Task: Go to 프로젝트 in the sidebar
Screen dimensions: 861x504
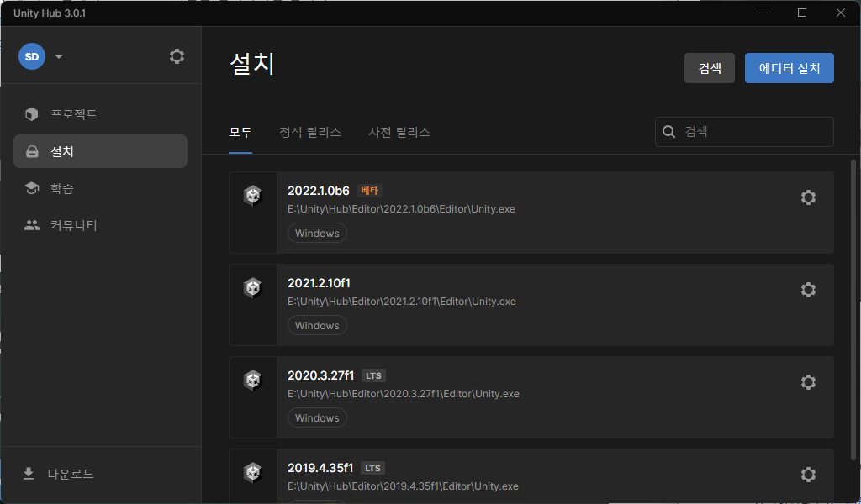Action: [x=101, y=114]
